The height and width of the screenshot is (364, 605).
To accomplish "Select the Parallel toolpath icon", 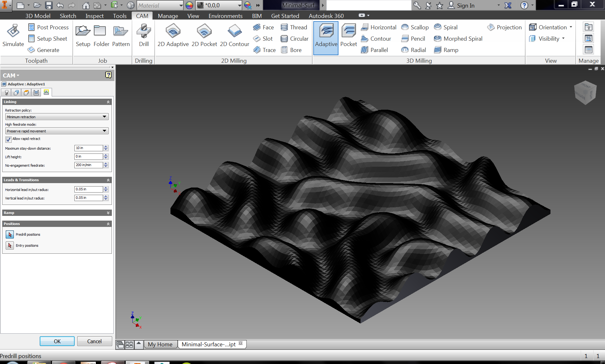I will 365,50.
